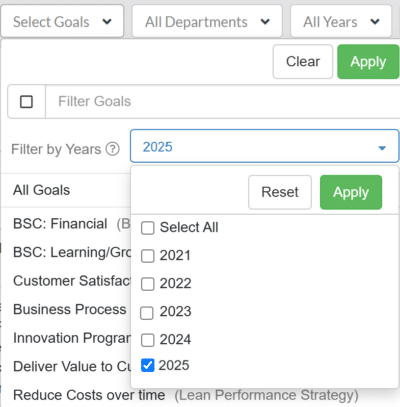The image size is (400, 407).
Task: Toggle the select-all goals checkbox beside Filter Goals
Action: (26, 102)
